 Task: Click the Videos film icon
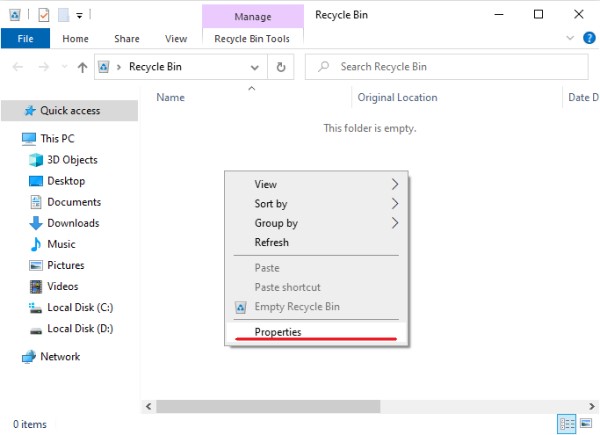(36, 286)
